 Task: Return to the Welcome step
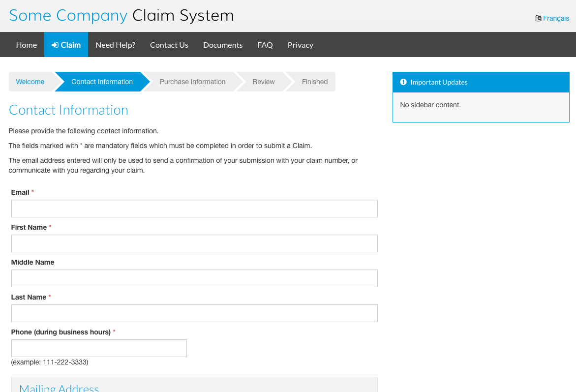30,82
